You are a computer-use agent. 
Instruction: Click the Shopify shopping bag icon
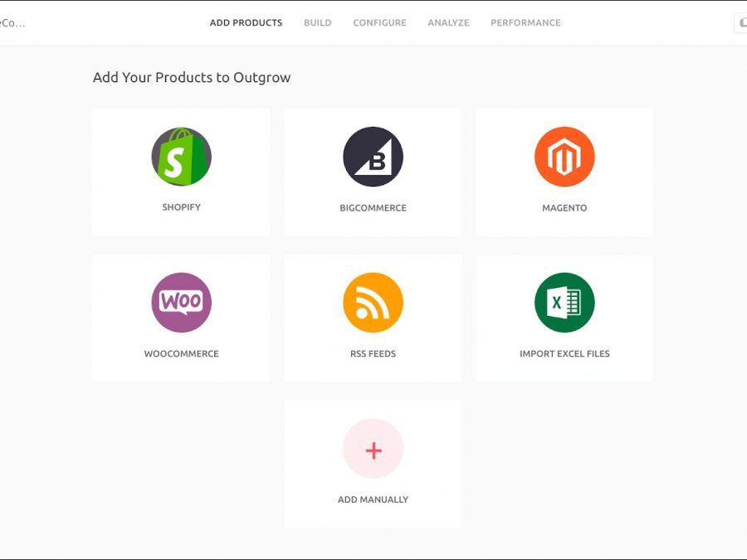tap(181, 157)
